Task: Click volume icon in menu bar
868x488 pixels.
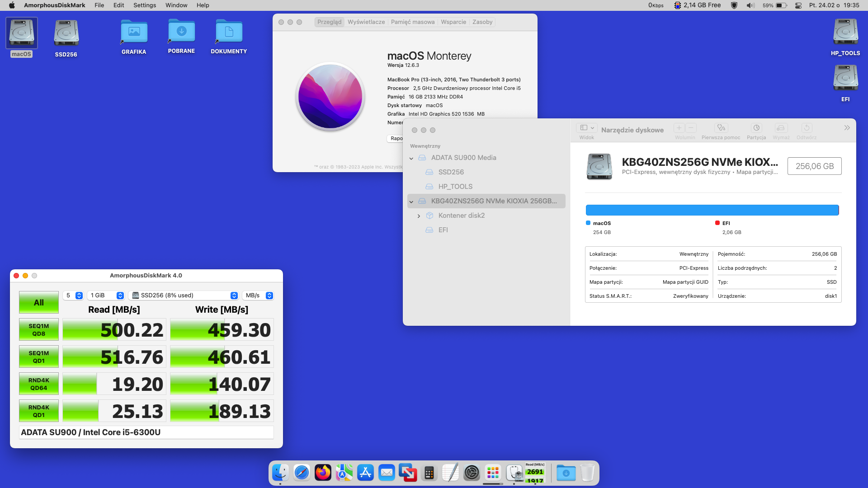Action: [750, 5]
